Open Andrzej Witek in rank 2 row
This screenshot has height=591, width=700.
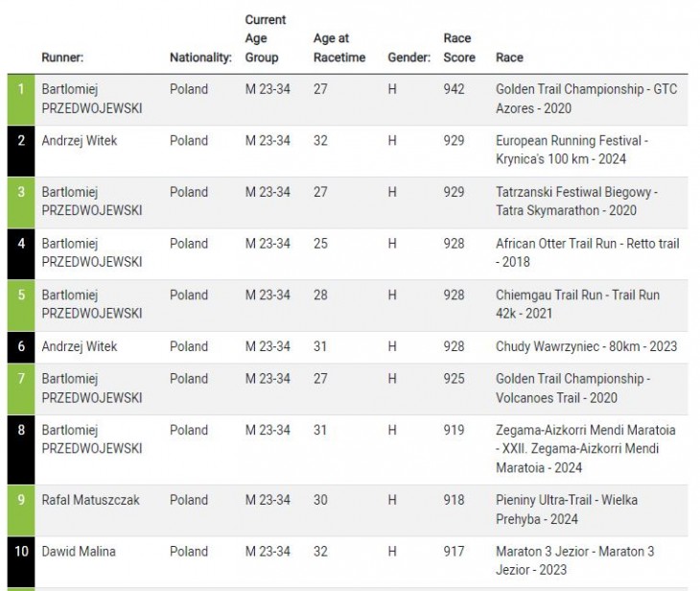point(79,141)
